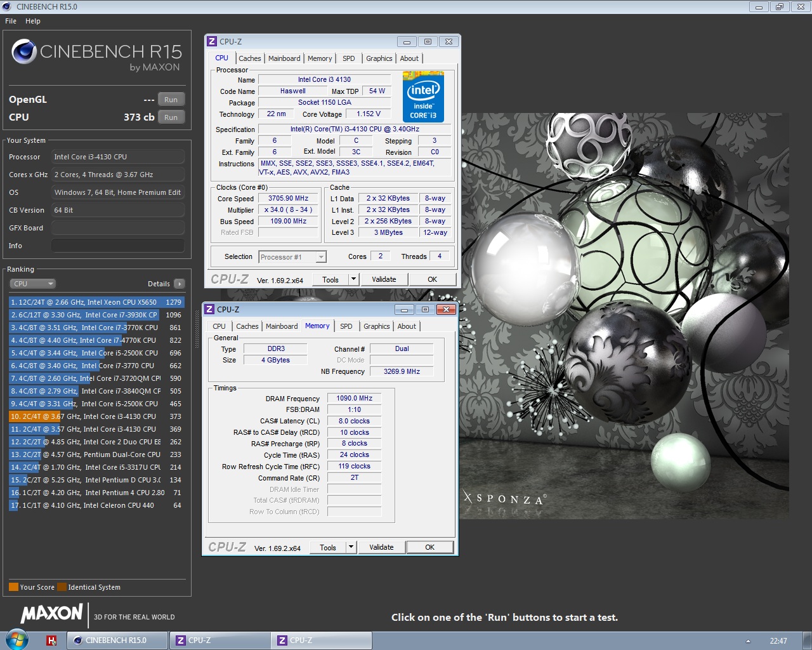Click CPU-Z title icon in CPU window
The image size is (812, 650).
tap(212, 41)
